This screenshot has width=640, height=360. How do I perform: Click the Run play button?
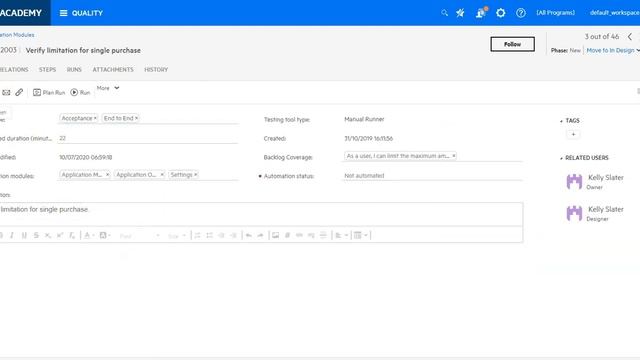pos(80,93)
